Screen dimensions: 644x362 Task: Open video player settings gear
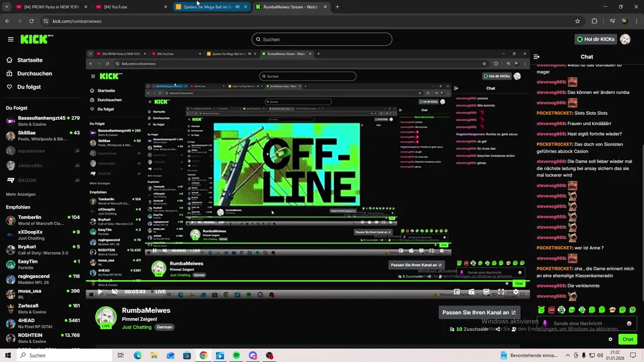(x=516, y=292)
